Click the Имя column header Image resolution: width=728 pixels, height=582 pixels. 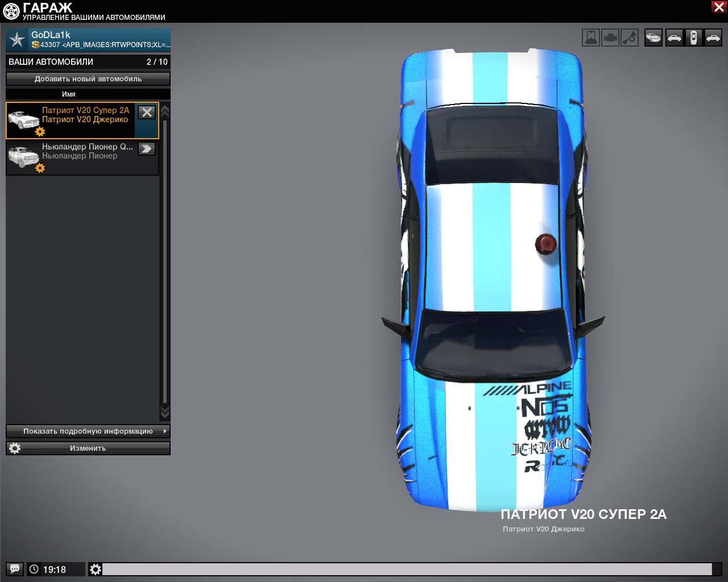[69, 94]
